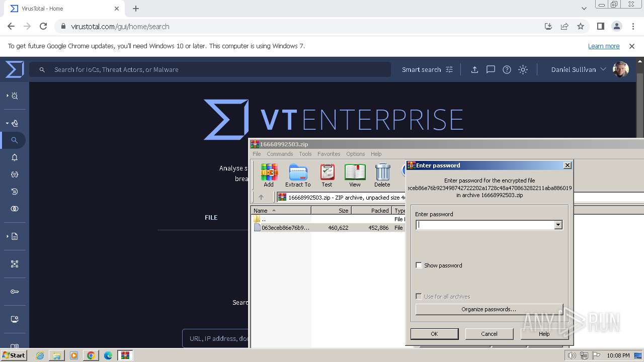This screenshot has width=644, height=362.
Task: Toggle light theme via sun icon
Action: point(523,69)
